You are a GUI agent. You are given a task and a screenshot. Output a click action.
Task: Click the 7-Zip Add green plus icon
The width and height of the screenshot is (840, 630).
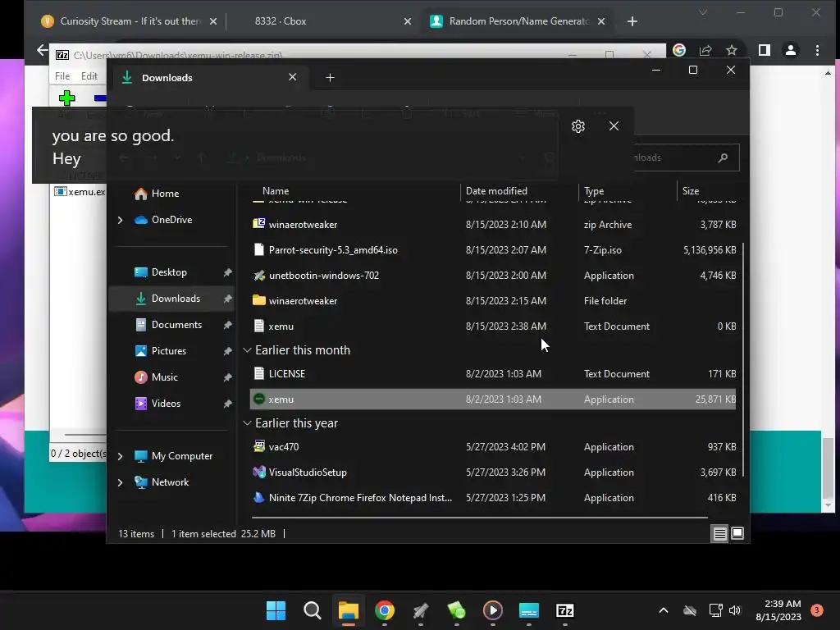(x=67, y=98)
